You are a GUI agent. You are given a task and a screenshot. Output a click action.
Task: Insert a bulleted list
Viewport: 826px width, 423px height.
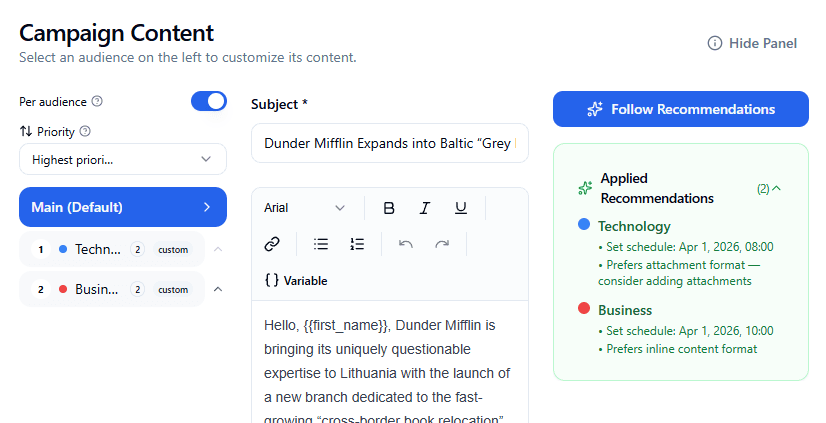pos(321,244)
